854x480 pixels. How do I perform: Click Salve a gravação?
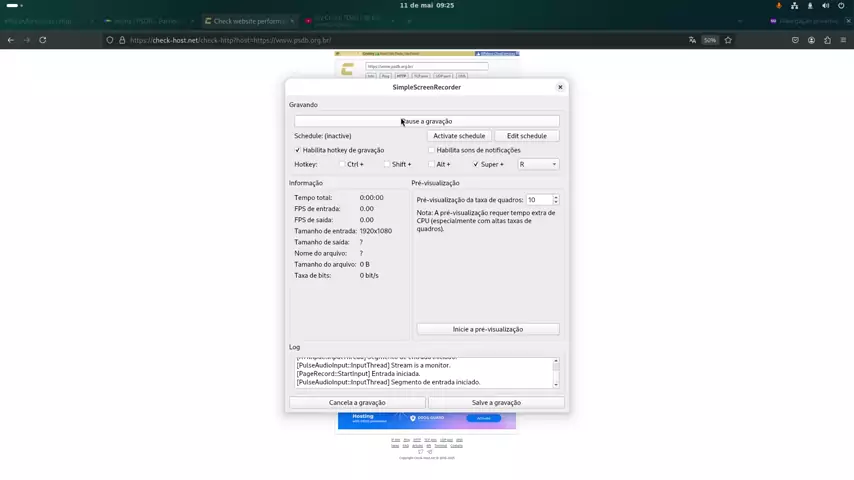pos(496,403)
